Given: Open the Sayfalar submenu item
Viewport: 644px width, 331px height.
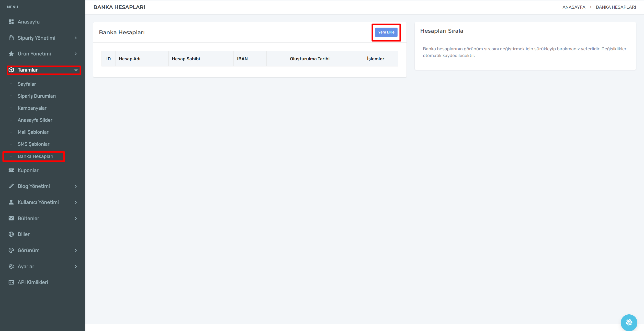Looking at the screenshot, I should (27, 84).
